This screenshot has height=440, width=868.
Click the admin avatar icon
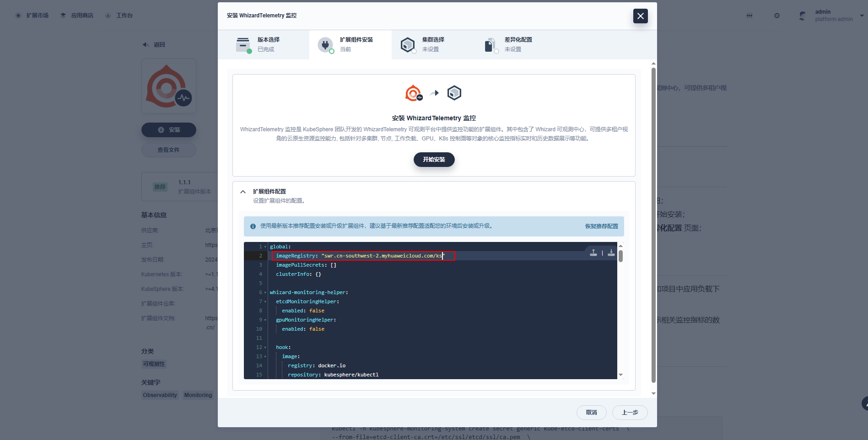[x=803, y=16]
